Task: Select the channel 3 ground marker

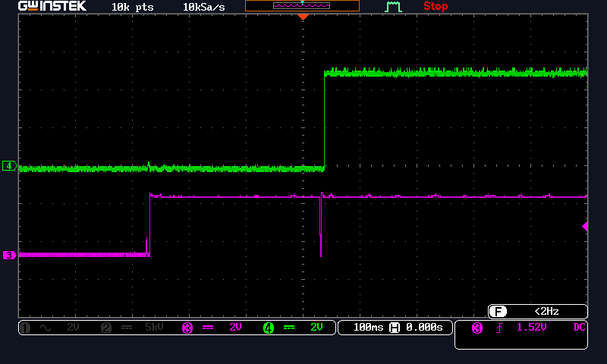Action: point(9,256)
